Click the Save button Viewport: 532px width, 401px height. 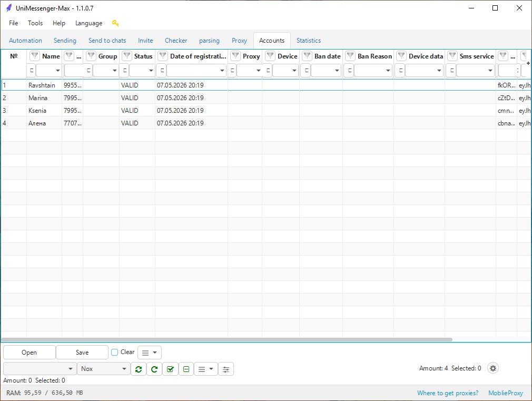tap(82, 353)
